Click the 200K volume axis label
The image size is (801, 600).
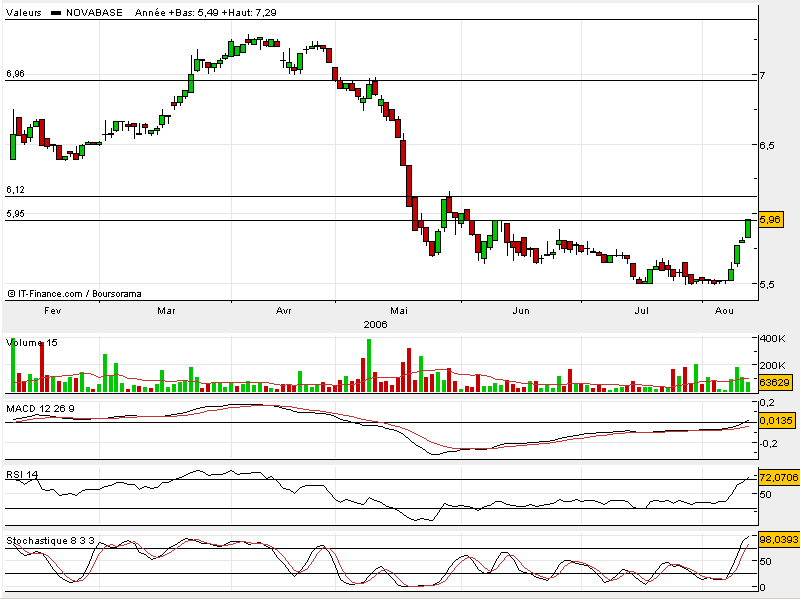[x=772, y=366]
